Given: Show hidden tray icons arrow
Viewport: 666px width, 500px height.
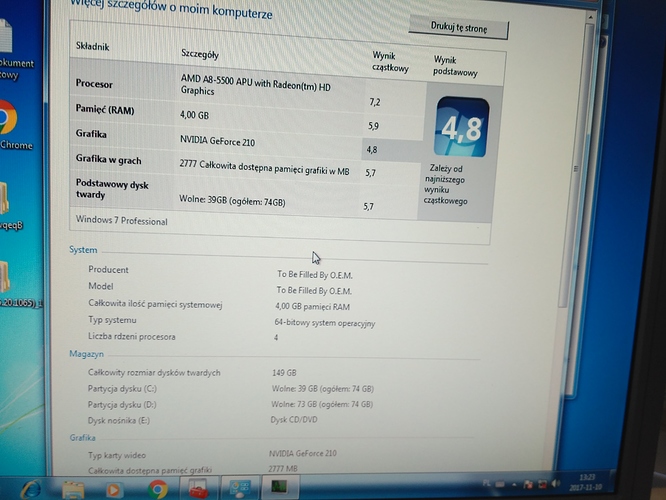Looking at the screenshot, I should coord(514,484).
